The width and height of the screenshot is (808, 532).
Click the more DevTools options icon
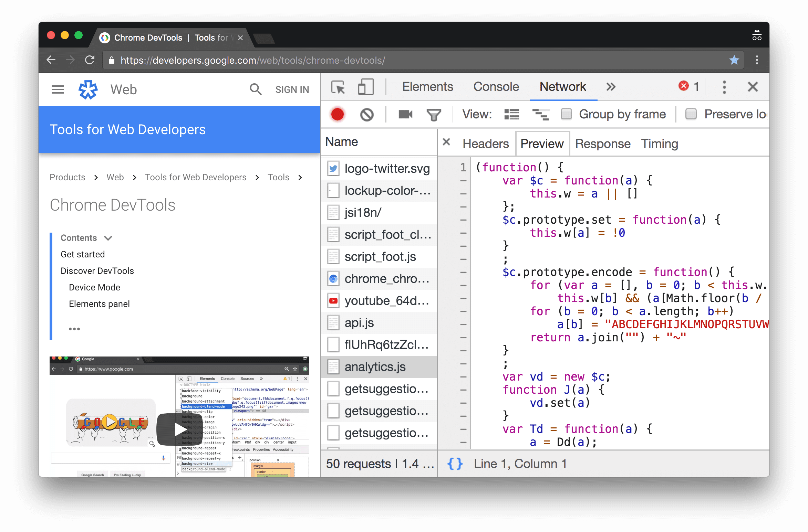tap(724, 87)
